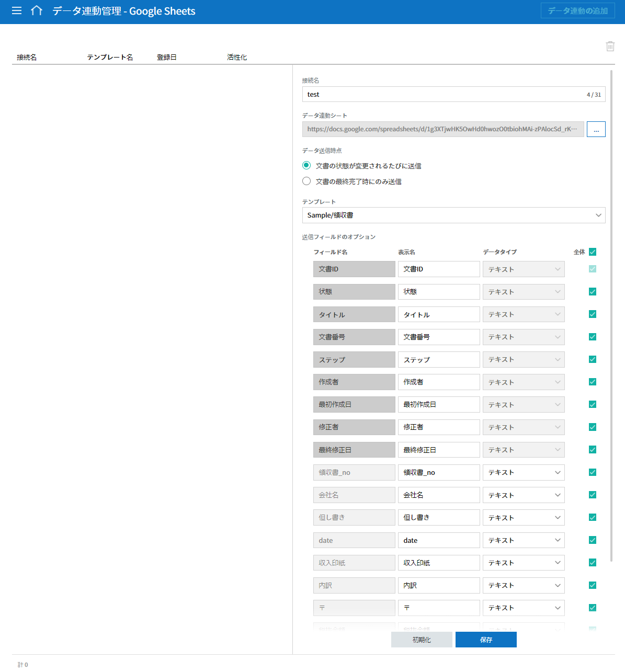Toggle the 全体 select-all checkbox

tap(592, 252)
